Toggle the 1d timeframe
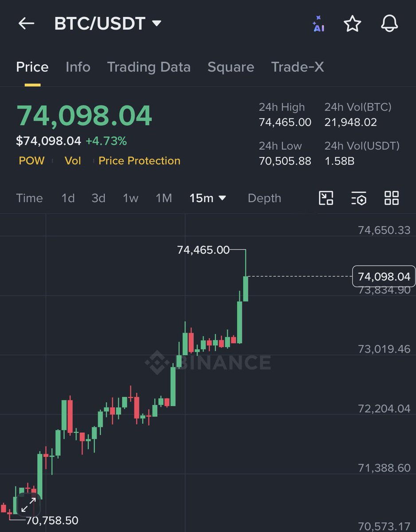 coord(68,198)
